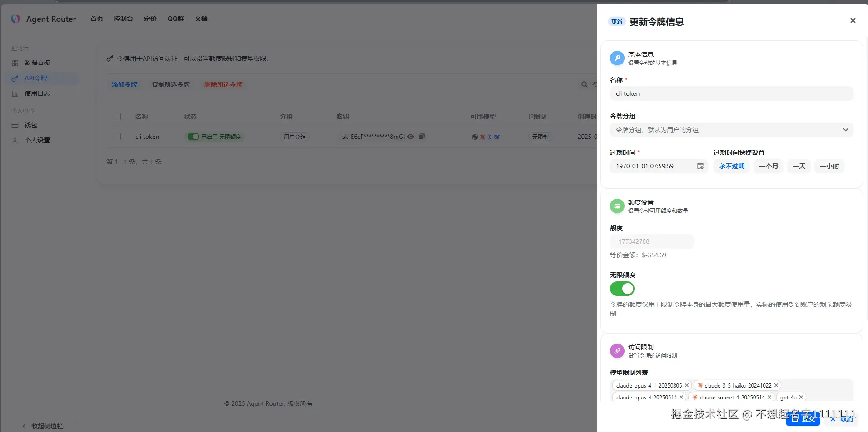
Task: Click the 取消 cancel button
Action: pyautogui.click(x=842, y=419)
